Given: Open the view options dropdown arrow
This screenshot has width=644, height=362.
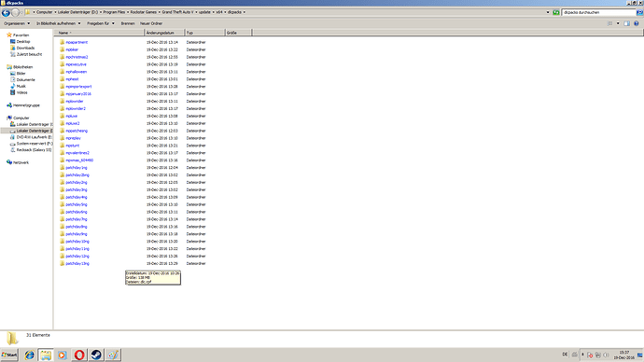Looking at the screenshot, I should [618, 23].
